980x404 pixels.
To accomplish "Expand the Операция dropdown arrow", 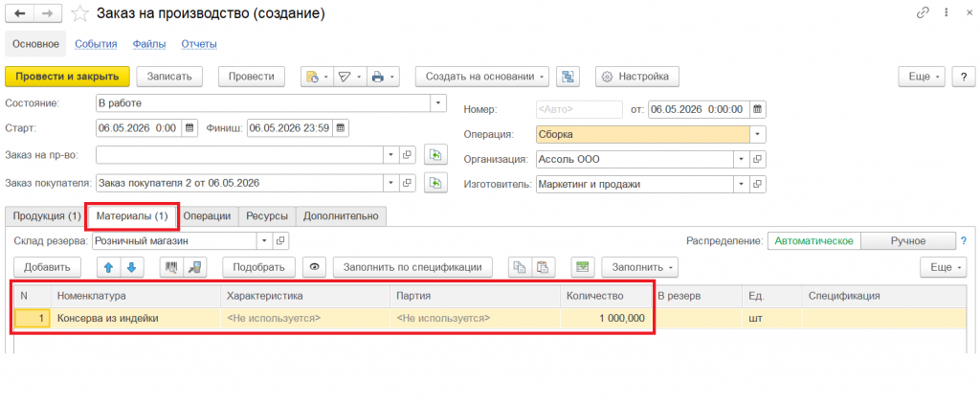I will pyautogui.click(x=758, y=134).
